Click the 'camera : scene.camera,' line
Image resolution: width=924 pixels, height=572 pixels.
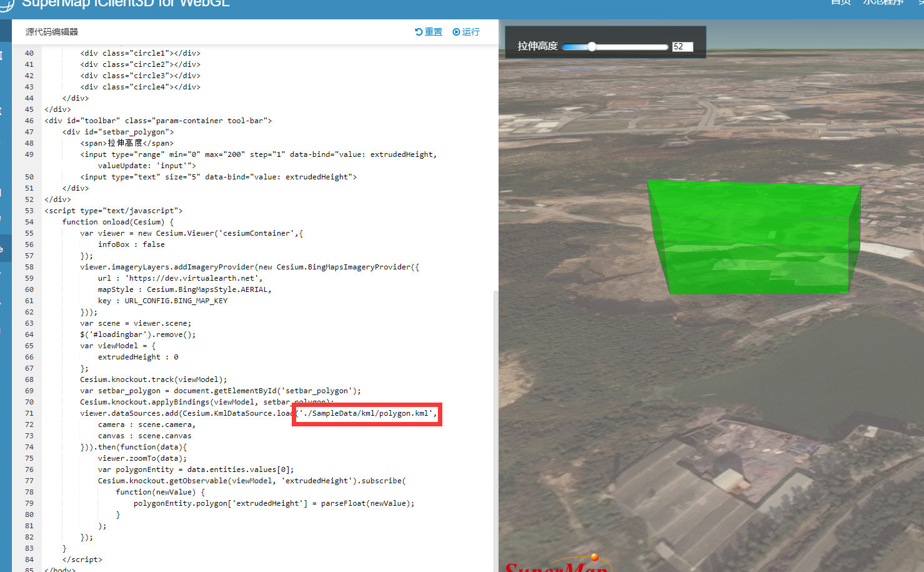coord(147,424)
